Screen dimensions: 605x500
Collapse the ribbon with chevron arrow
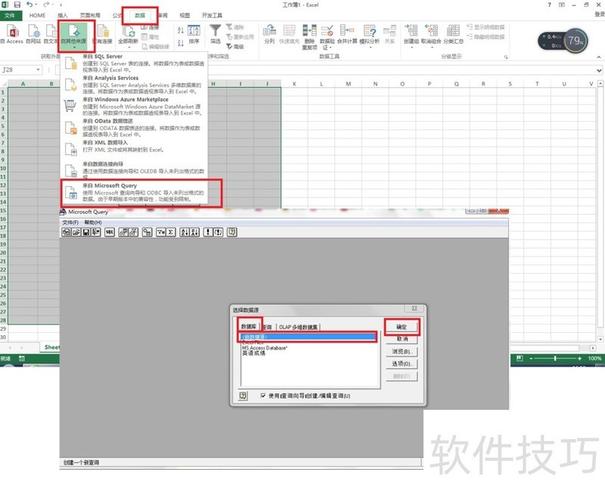(599, 57)
